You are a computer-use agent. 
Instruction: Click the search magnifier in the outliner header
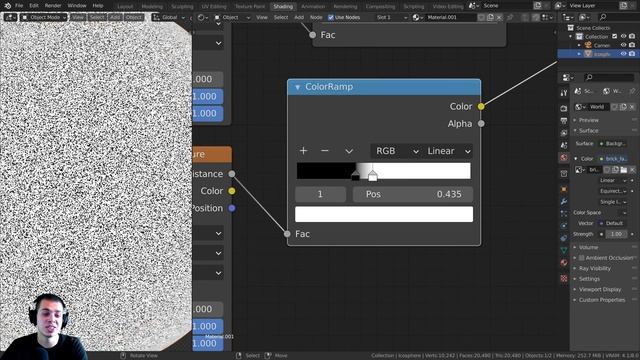pyautogui.click(x=603, y=18)
